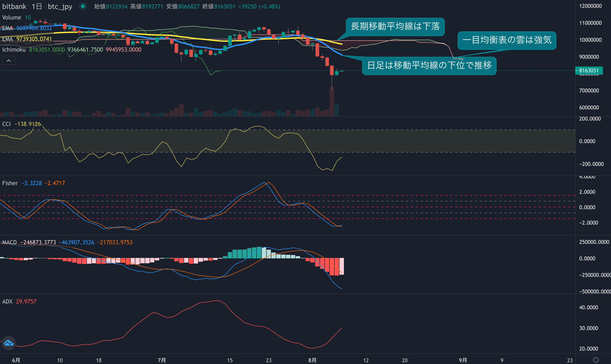Click the Fisher indicator label

tap(10, 183)
